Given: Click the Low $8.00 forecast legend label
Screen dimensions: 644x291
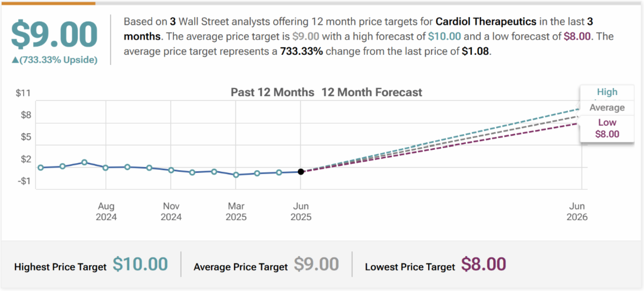Looking at the screenshot, I should 607,128.
